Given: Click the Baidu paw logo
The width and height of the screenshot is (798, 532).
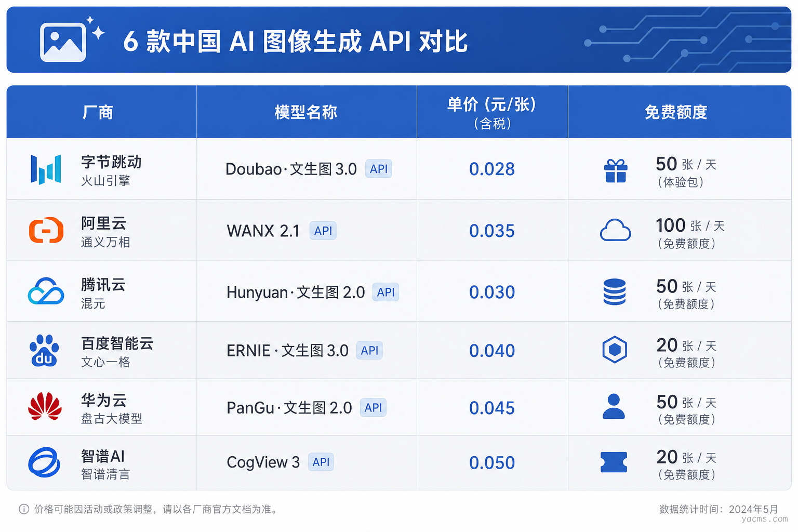Looking at the screenshot, I should click(x=44, y=350).
